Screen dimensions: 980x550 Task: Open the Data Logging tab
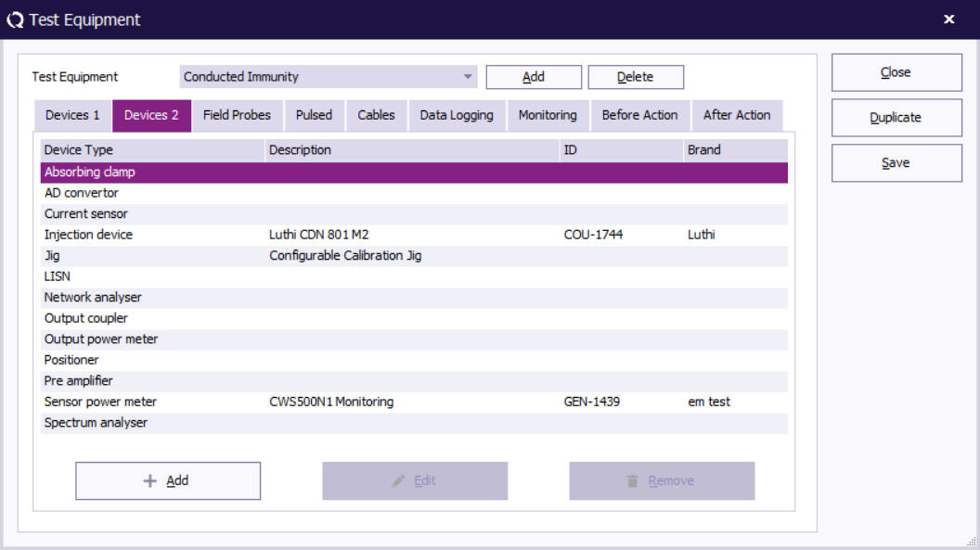pyautogui.click(x=457, y=116)
